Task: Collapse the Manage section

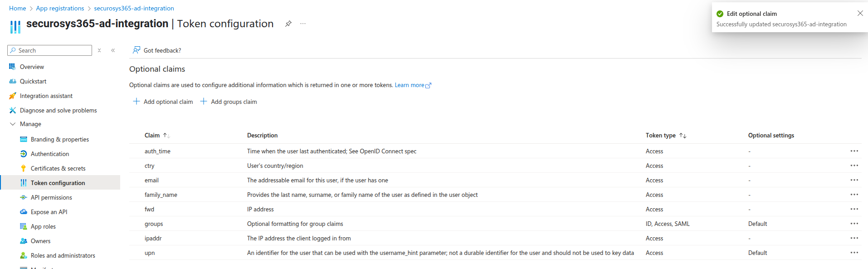Action: [13, 124]
